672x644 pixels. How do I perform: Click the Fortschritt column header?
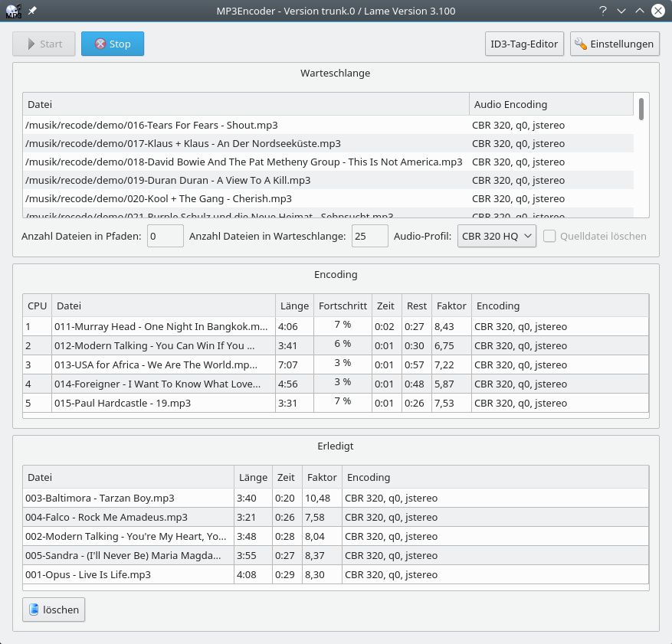pyautogui.click(x=343, y=306)
